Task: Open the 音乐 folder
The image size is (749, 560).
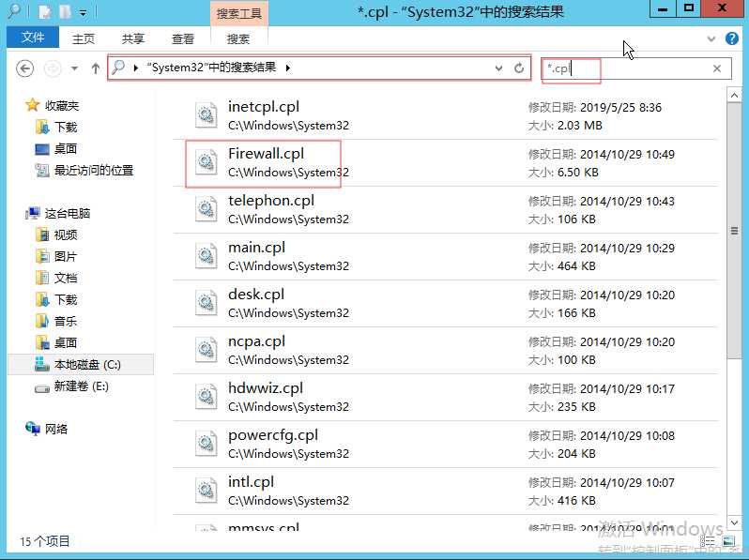Action: point(66,321)
